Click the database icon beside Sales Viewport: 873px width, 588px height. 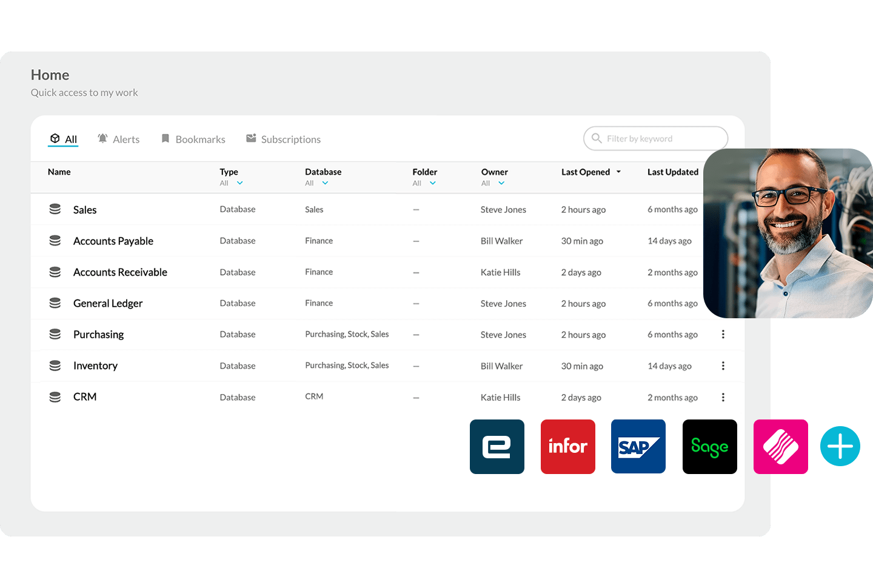pos(55,209)
